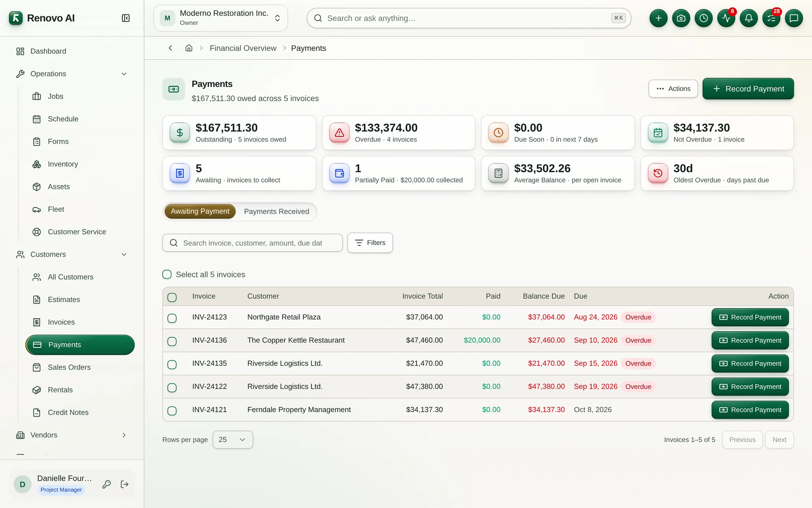Open the chat messages icon
Image resolution: width=812 pixels, height=508 pixels.
pos(794,18)
